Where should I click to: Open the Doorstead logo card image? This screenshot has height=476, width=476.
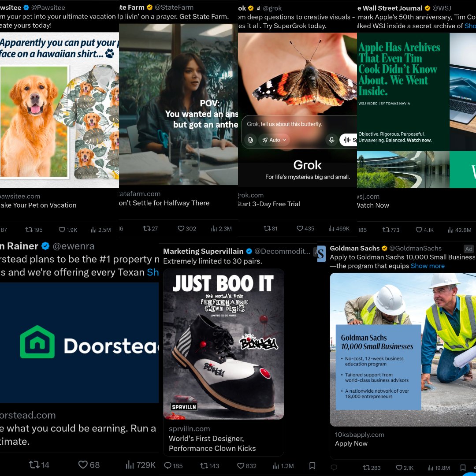(79, 343)
